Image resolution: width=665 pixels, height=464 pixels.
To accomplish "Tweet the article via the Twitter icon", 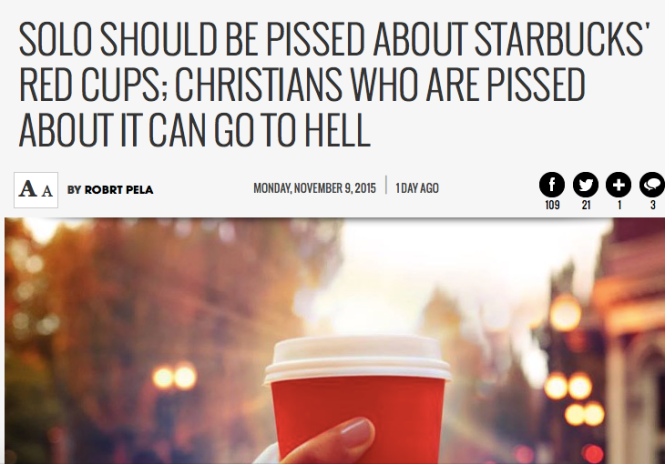I will (x=586, y=185).
